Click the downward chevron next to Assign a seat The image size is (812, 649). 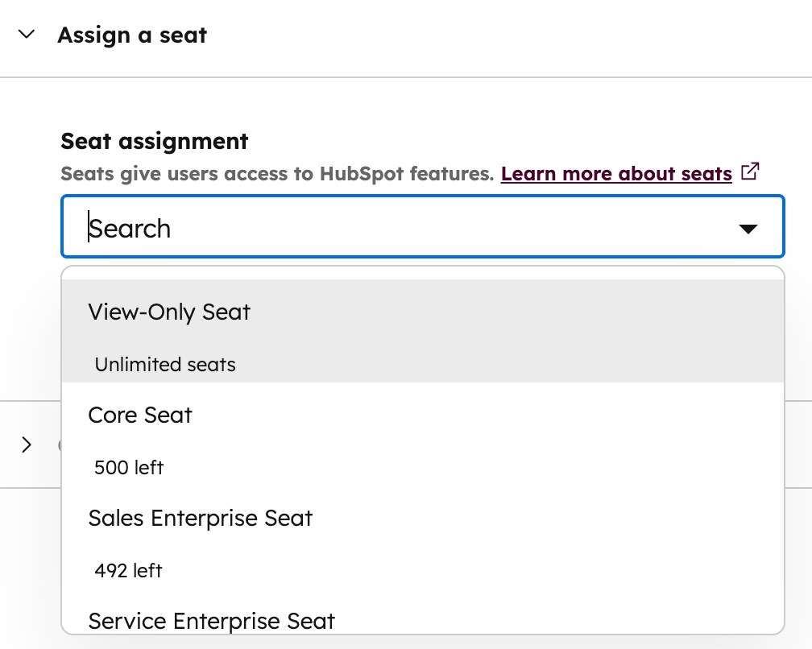26,35
